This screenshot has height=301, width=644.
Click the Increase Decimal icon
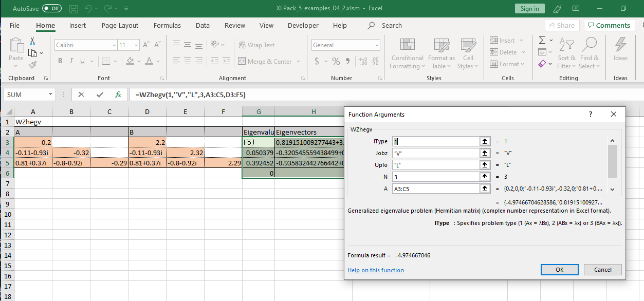[363, 62]
